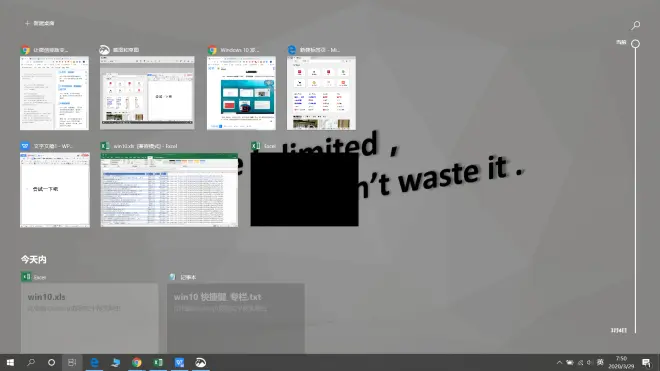Open Microsoft Edge from the taskbar
660x371 pixels.
94,362
